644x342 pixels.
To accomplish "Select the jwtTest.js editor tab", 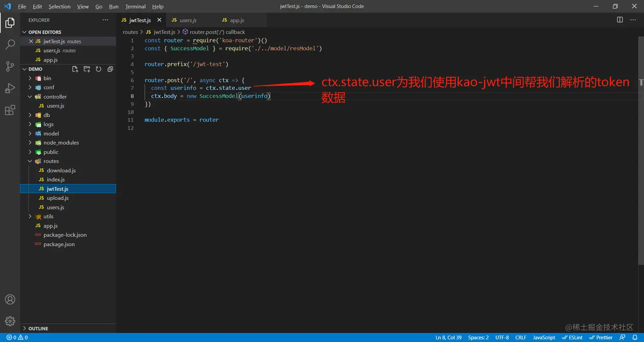I will tap(141, 20).
